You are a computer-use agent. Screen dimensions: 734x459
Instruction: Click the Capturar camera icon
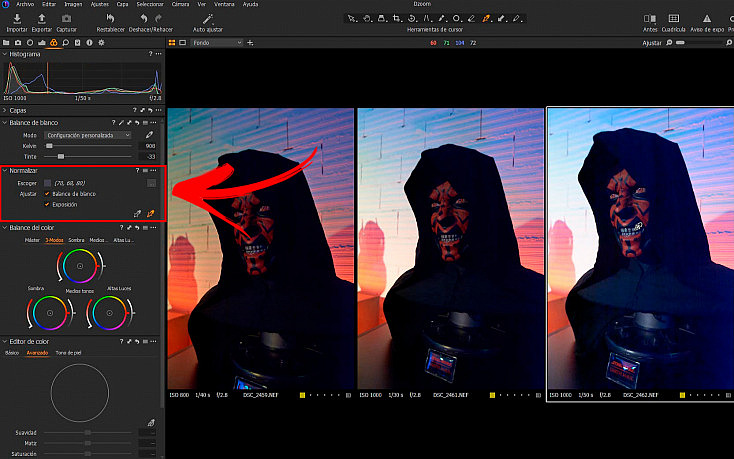point(66,19)
